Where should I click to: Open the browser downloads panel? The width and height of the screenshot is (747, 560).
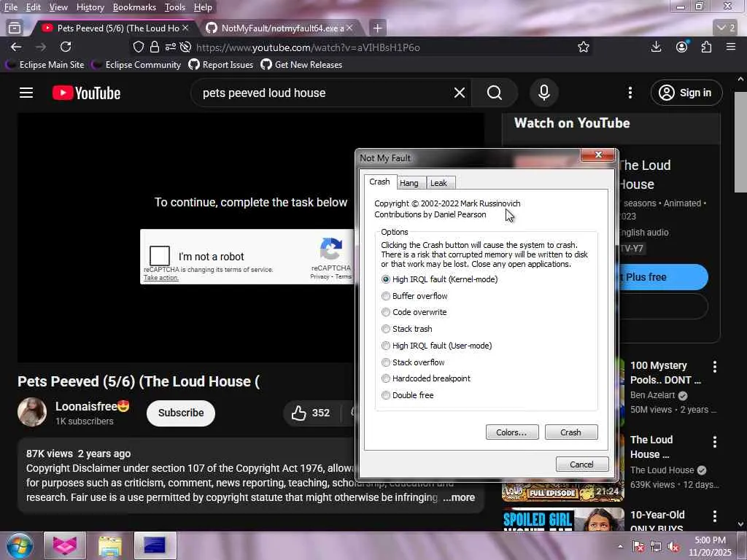(x=656, y=47)
